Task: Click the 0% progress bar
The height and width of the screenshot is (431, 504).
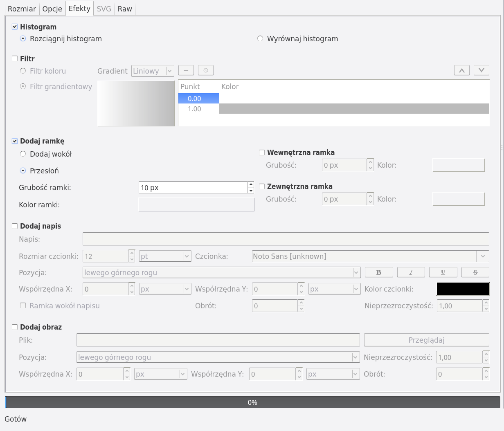Action: [252, 402]
